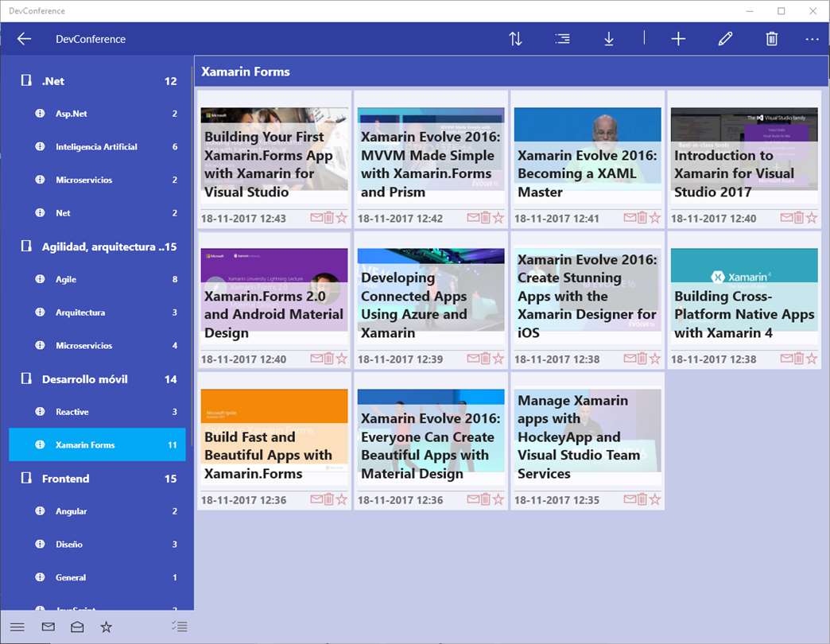Mark 'Everyone Can Create Beautiful Apps' as read
830x644 pixels.
pyautogui.click(x=473, y=499)
